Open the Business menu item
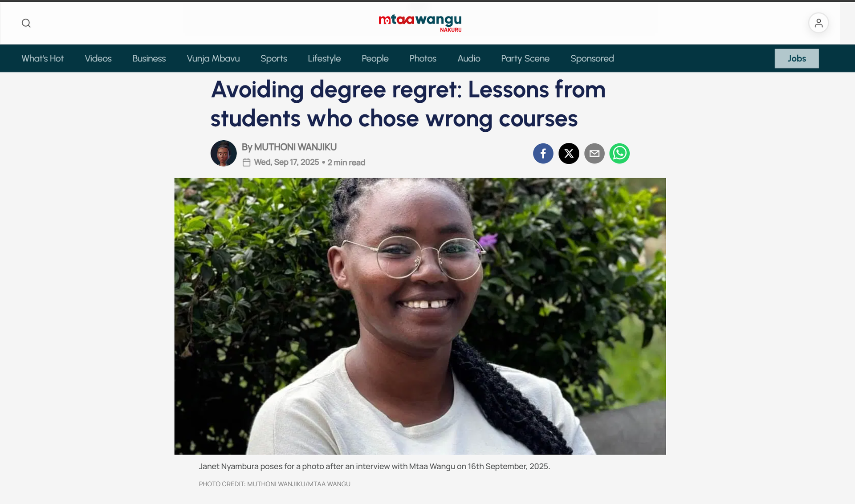Screen dimensions: 855x504 point(149,58)
